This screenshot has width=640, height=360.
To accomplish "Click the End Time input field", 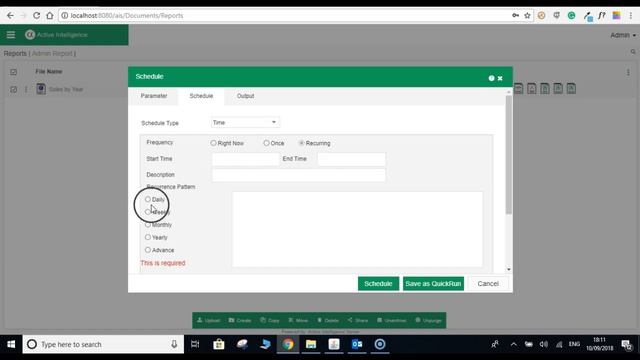I will (351, 159).
